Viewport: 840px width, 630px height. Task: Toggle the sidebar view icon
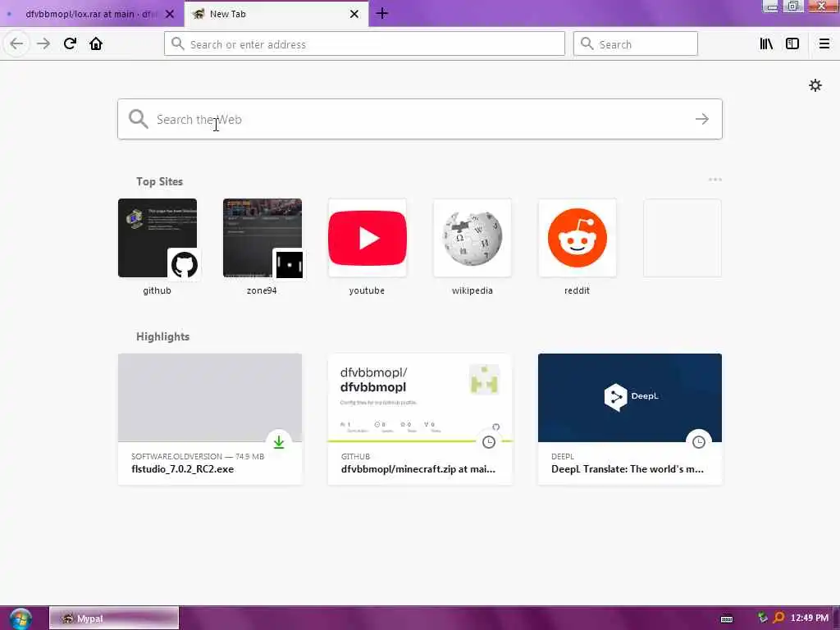pyautogui.click(x=792, y=44)
